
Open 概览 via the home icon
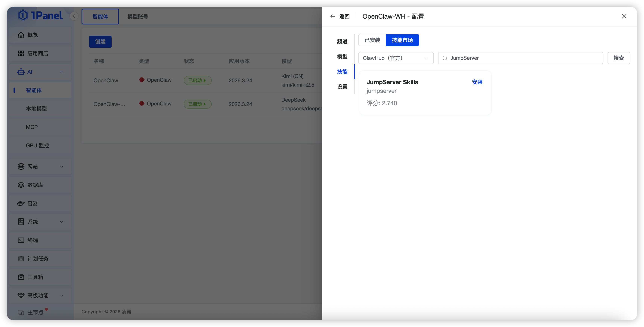click(x=21, y=35)
